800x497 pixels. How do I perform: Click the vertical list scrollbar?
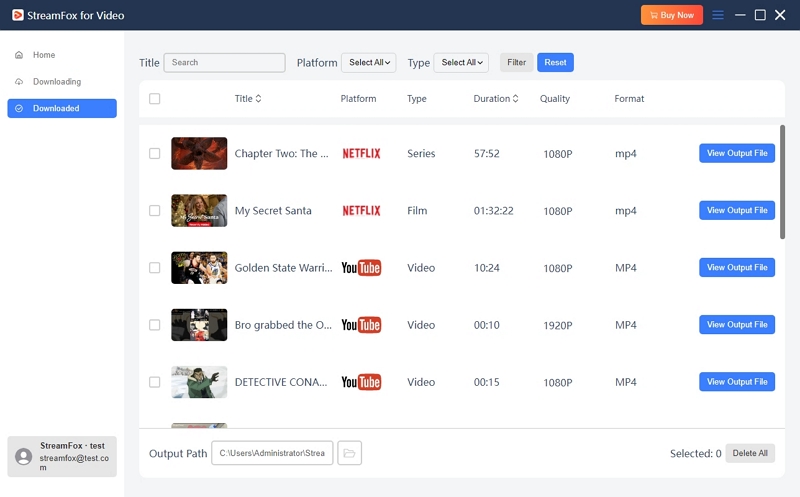782,182
